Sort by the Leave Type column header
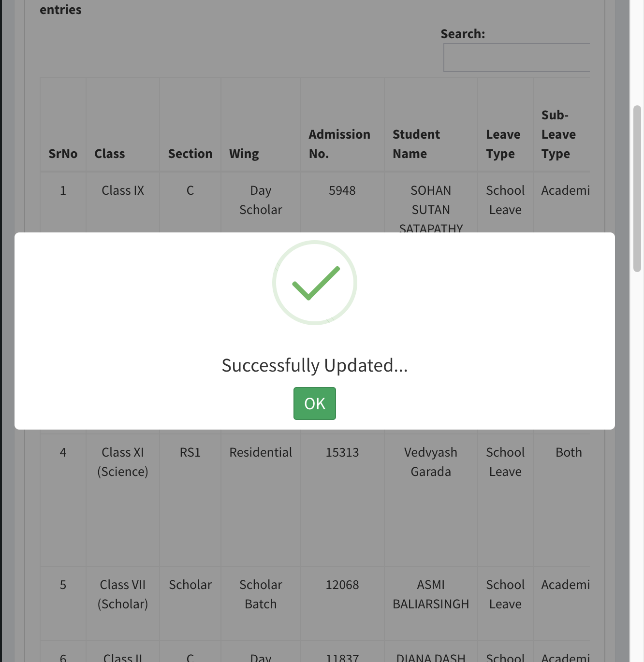This screenshot has height=662, width=644. click(503, 144)
